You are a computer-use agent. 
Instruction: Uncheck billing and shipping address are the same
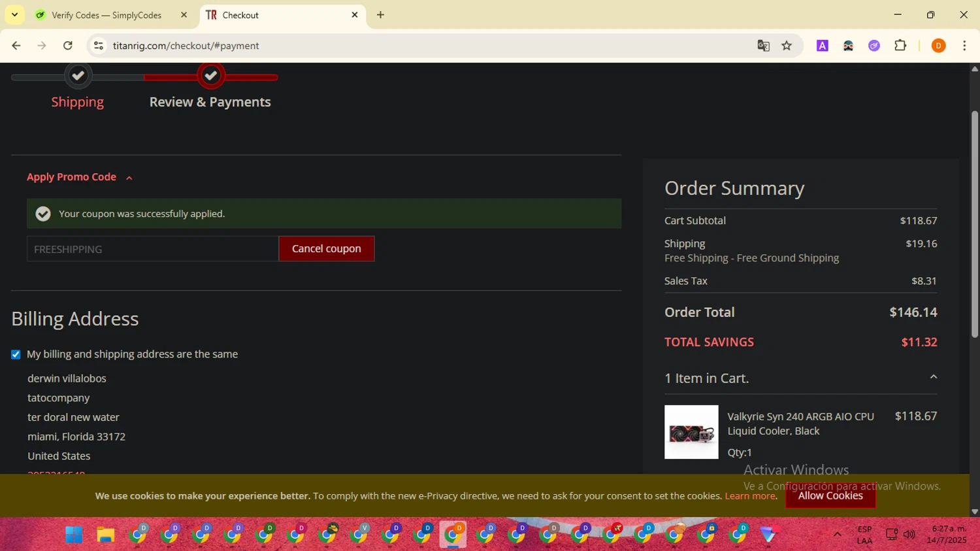click(16, 354)
